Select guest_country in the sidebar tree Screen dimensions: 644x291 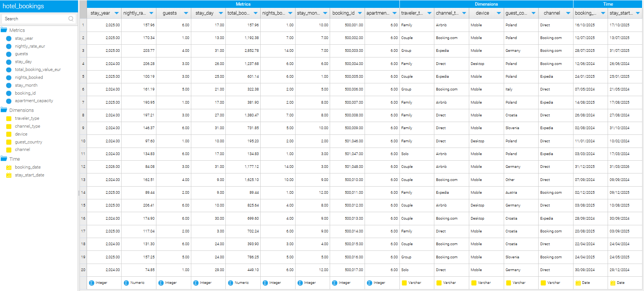pyautogui.click(x=29, y=142)
